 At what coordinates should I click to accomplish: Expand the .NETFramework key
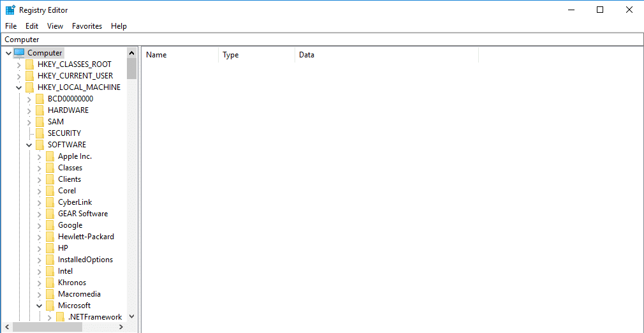(x=50, y=318)
